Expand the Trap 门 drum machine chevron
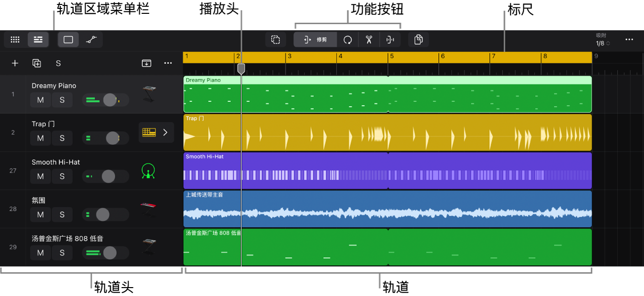This screenshot has width=644, height=296. point(166,132)
